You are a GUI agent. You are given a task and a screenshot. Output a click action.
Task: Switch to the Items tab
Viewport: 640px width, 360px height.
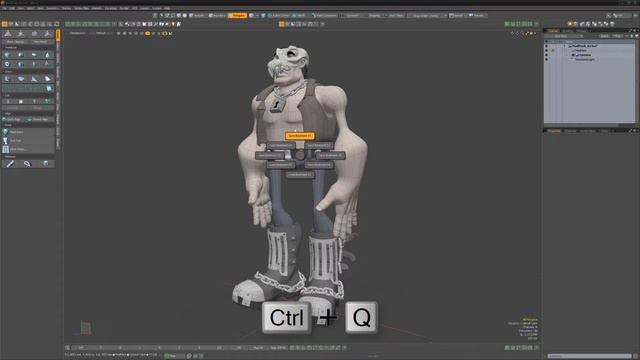(x=553, y=31)
